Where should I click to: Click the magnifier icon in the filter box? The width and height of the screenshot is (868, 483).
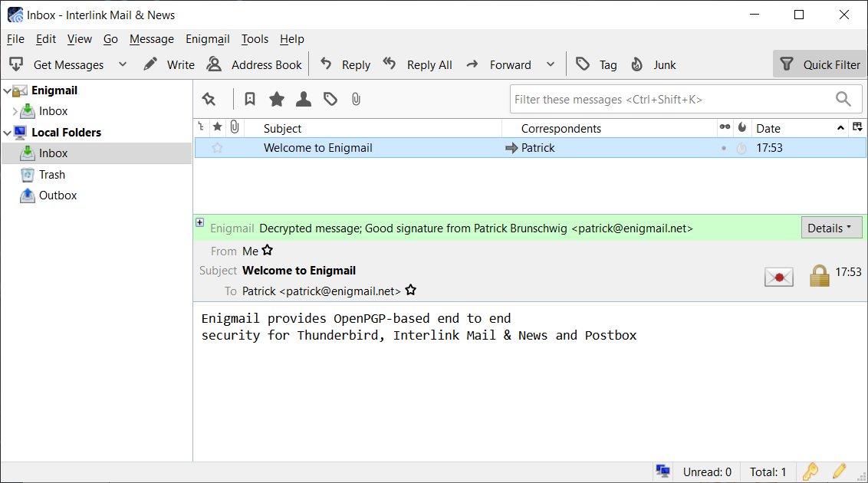pyautogui.click(x=843, y=99)
